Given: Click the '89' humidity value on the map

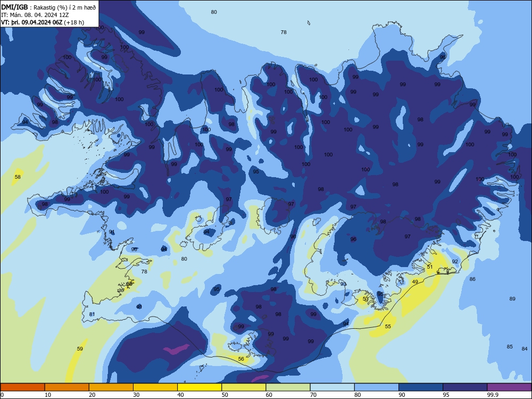Looking at the screenshot, I should tap(512, 299).
